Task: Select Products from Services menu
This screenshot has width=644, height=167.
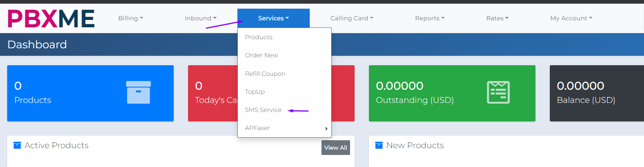Action: click(x=259, y=37)
